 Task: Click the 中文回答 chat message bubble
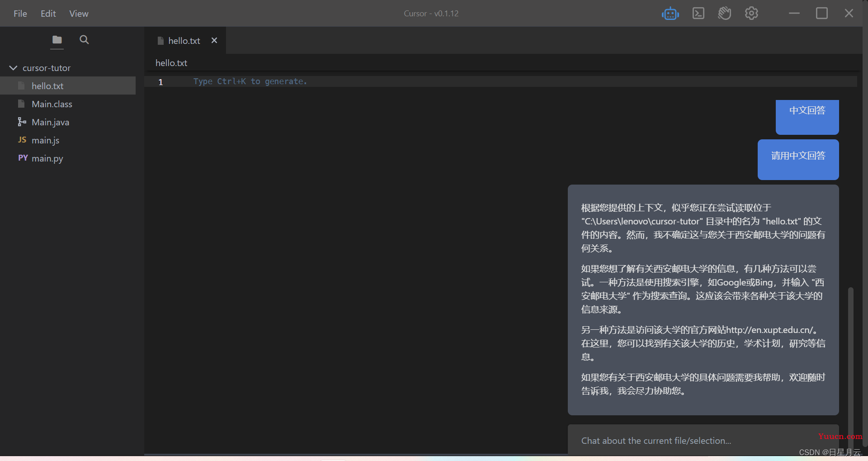pos(807,117)
